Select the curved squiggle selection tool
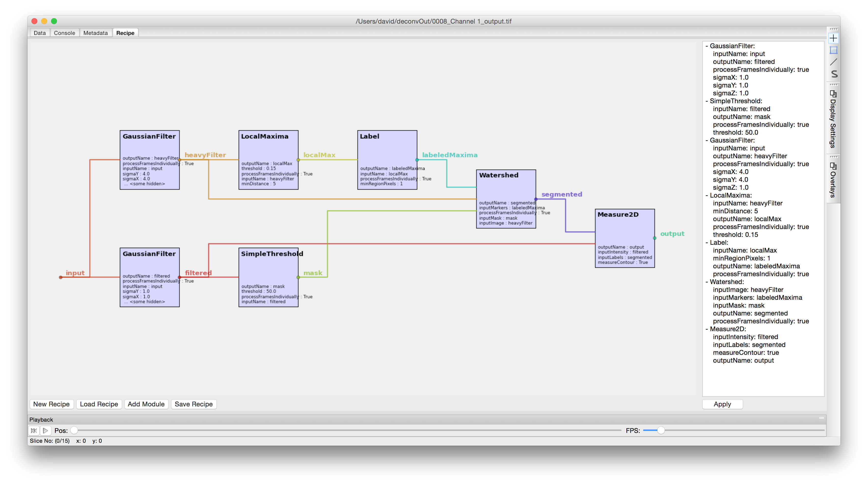Image resolution: width=868 pixels, height=485 pixels. [834, 74]
